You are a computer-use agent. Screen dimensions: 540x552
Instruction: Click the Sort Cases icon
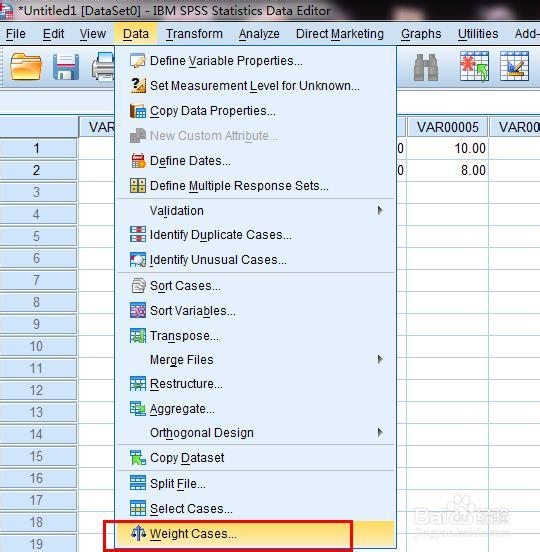(x=138, y=286)
